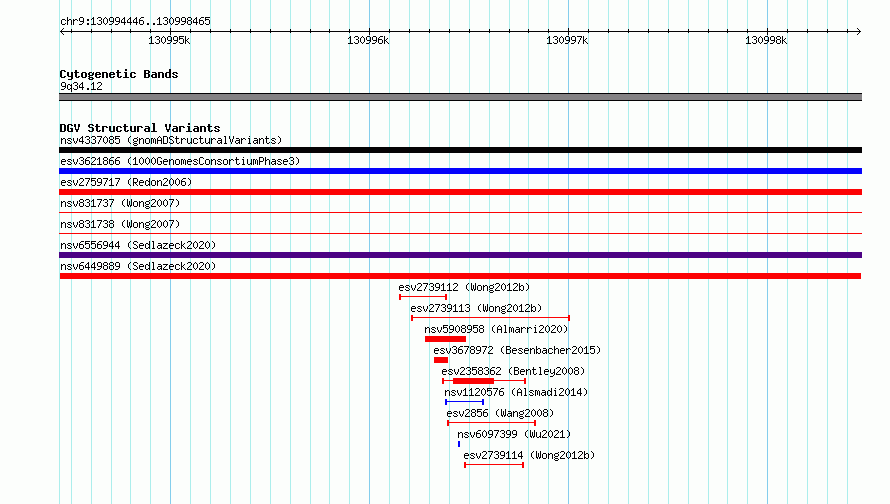The width and height of the screenshot is (890, 504).
Task: Select the esv2739112 Wong2012b variant glyph
Action: point(423,297)
